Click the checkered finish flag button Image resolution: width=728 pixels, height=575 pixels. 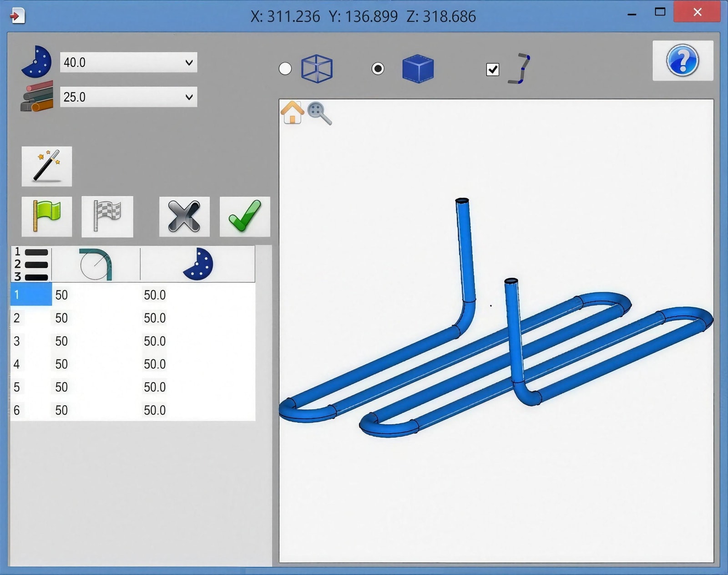click(x=107, y=217)
